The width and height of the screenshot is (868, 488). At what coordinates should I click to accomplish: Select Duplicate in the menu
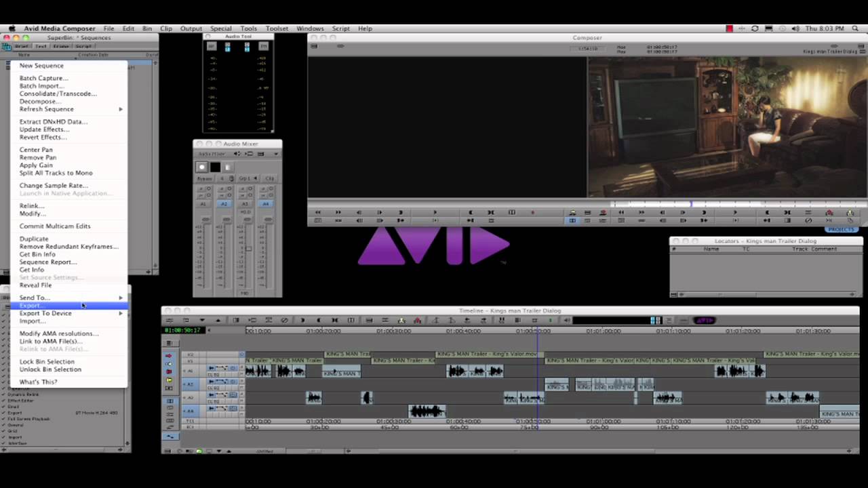point(34,239)
